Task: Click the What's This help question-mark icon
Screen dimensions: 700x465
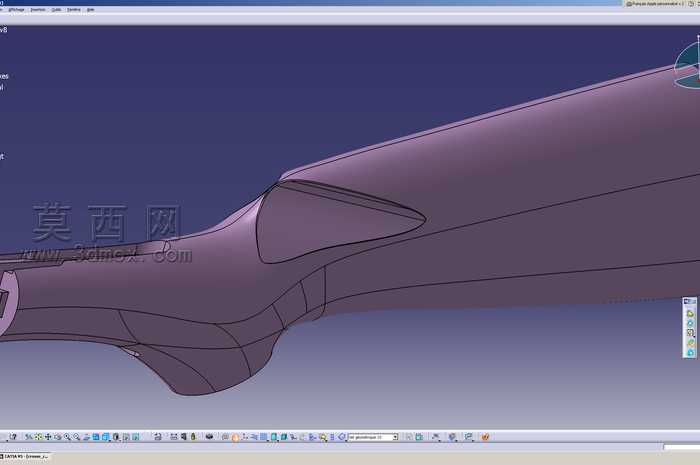Action: point(13,437)
